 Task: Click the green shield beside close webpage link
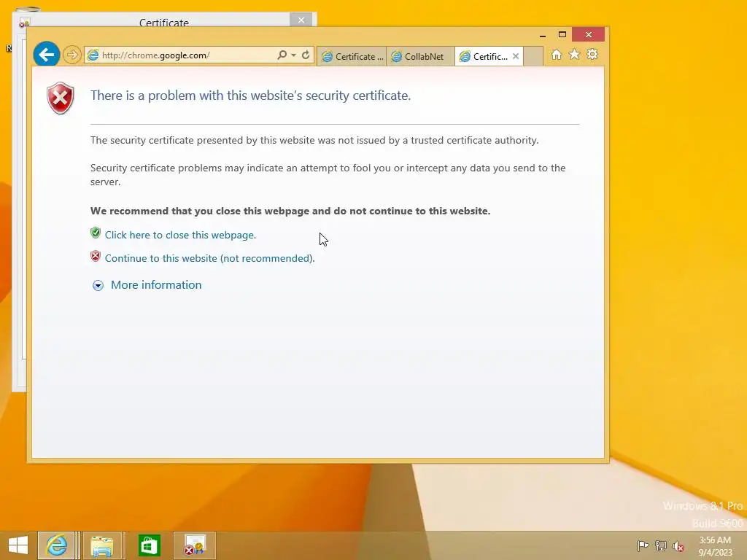pos(96,233)
